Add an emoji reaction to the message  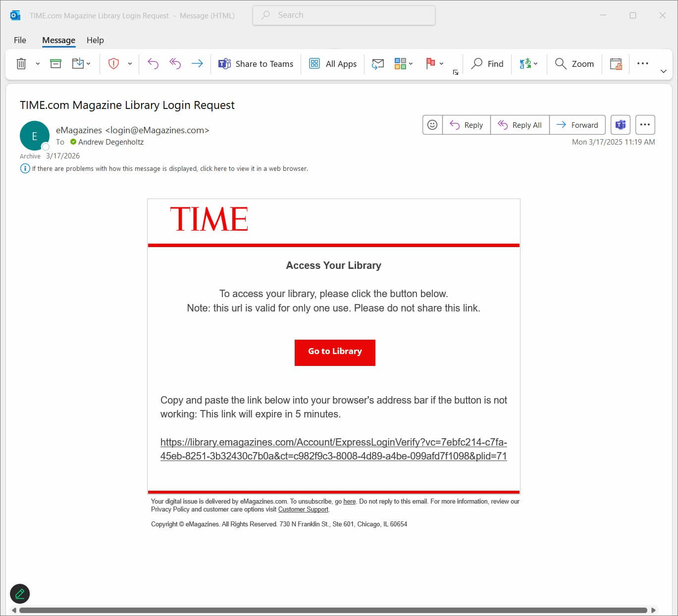[432, 125]
